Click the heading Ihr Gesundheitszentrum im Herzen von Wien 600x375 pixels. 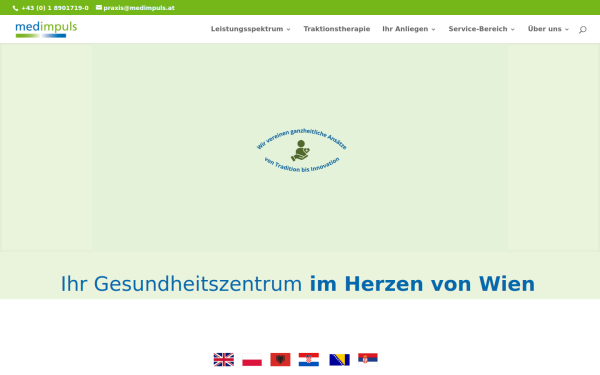(x=298, y=284)
